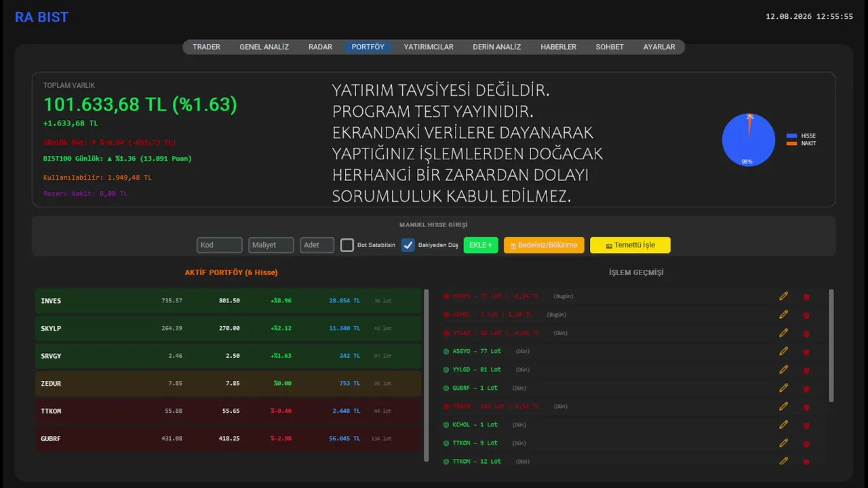The height and width of the screenshot is (488, 868).
Task: Select the TTKOM portfolio row
Action: click(x=229, y=411)
